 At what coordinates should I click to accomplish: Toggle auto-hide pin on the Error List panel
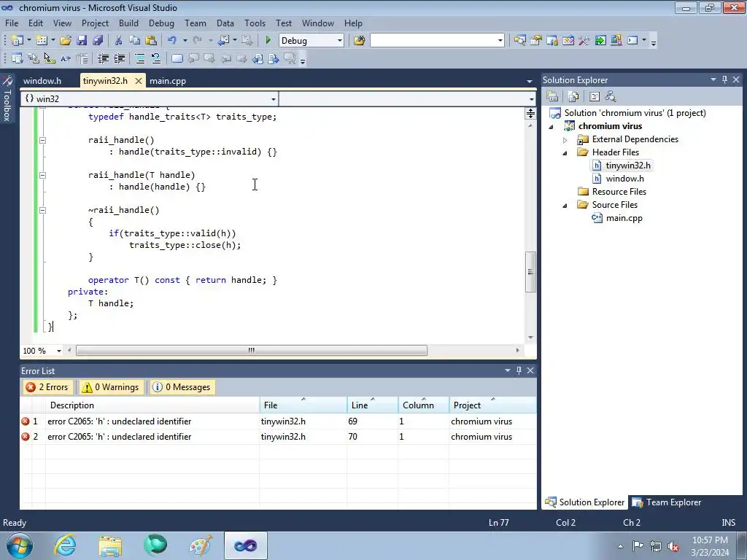tap(519, 370)
